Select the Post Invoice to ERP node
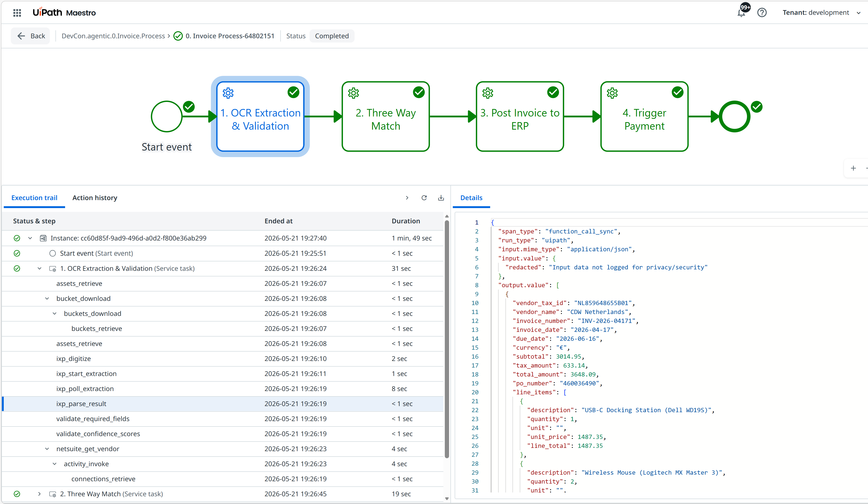This screenshot has width=868, height=504. pos(520,116)
